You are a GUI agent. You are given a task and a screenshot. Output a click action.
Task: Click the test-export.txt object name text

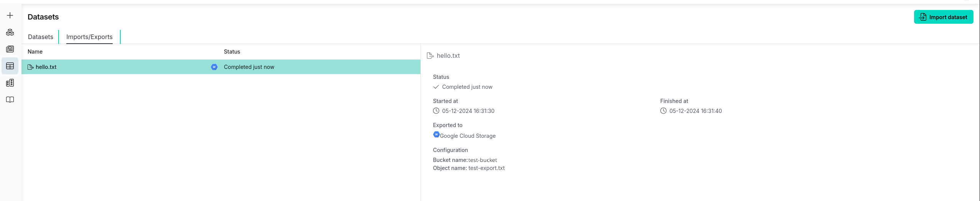(486, 168)
